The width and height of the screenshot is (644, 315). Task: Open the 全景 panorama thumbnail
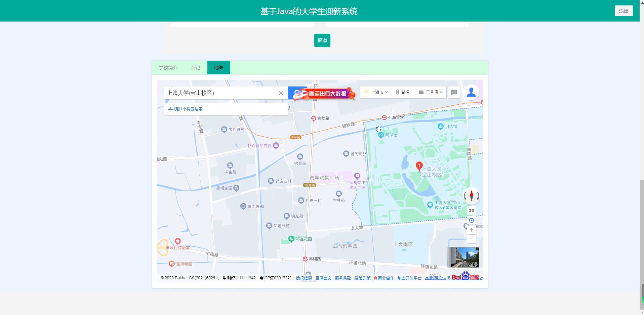pos(463,257)
